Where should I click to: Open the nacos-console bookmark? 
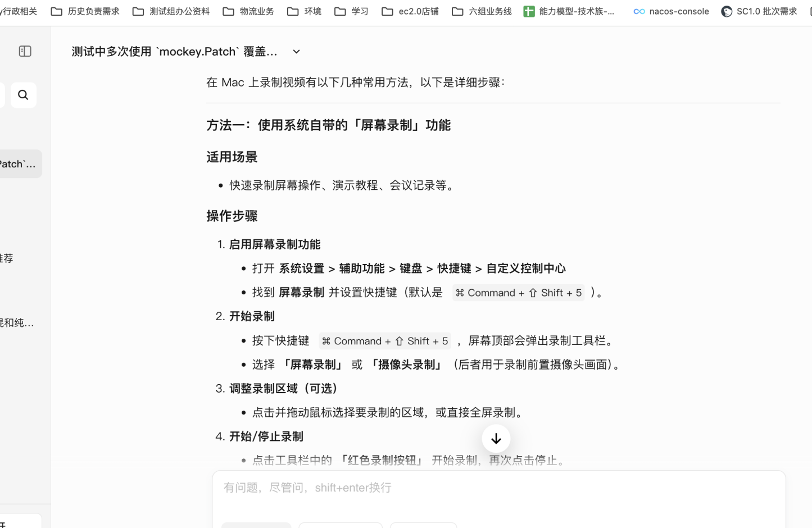coord(671,11)
